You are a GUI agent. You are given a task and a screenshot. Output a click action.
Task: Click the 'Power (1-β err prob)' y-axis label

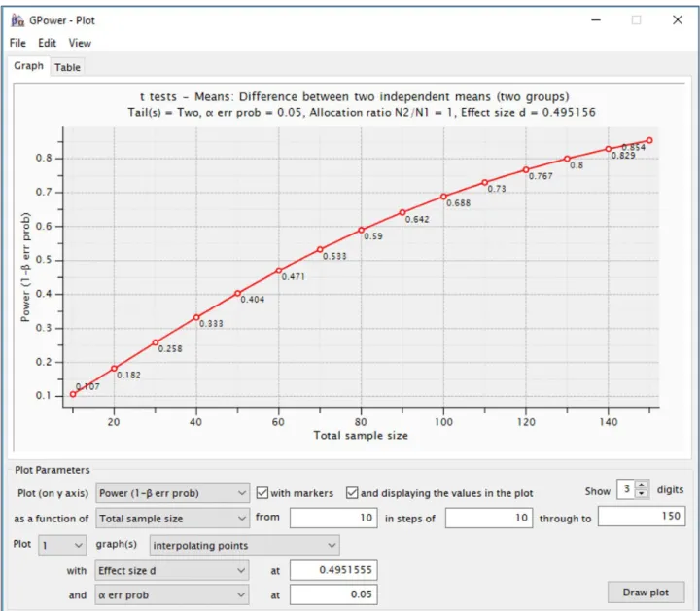tap(25, 268)
